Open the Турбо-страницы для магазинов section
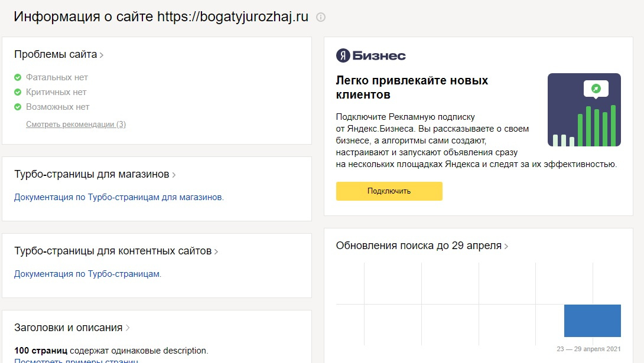Screen dimensions: 644x363 [x=95, y=175]
